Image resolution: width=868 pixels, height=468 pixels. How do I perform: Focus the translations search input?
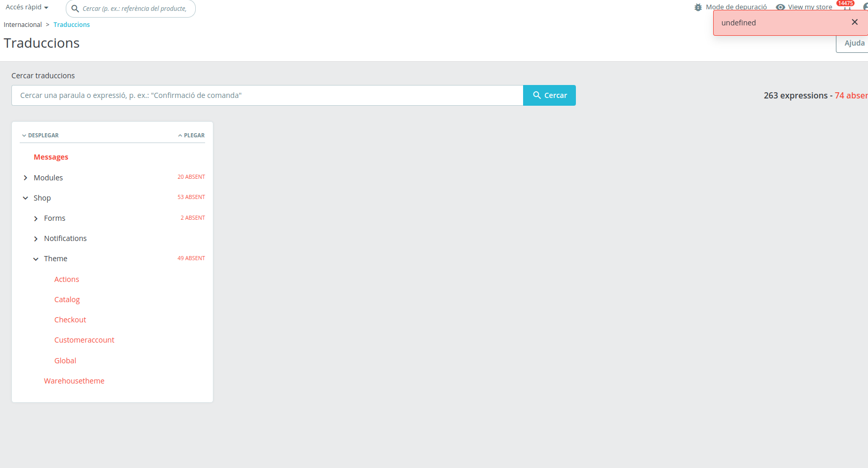click(x=267, y=95)
